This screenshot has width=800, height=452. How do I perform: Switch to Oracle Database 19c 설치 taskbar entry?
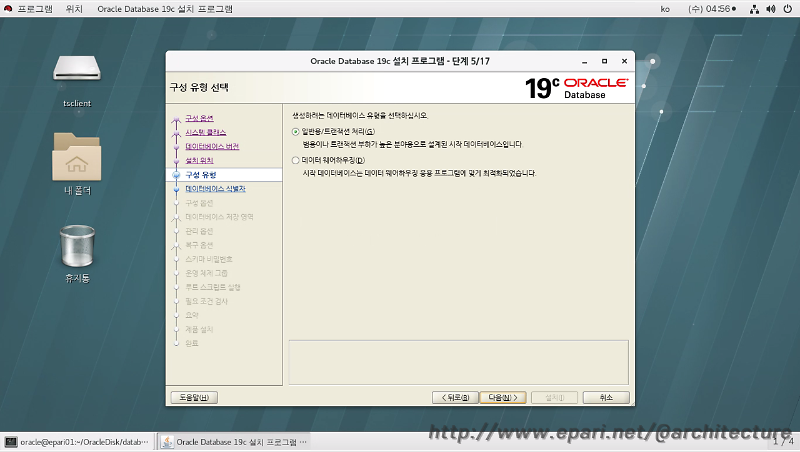235,442
